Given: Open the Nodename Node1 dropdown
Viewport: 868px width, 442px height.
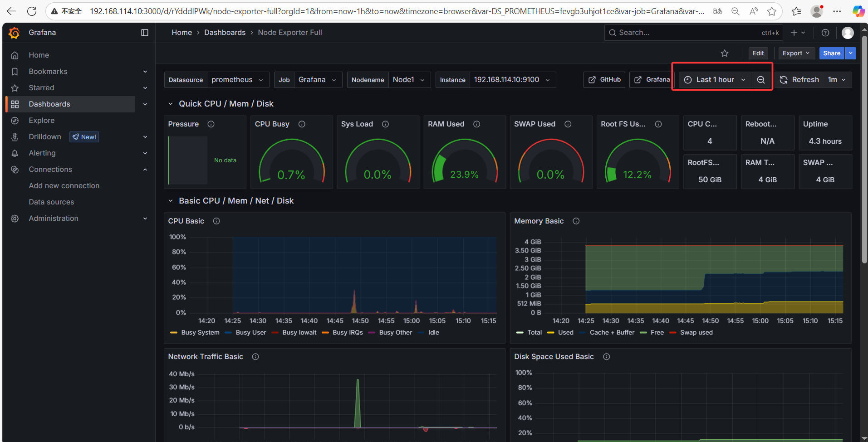Looking at the screenshot, I should click(409, 80).
